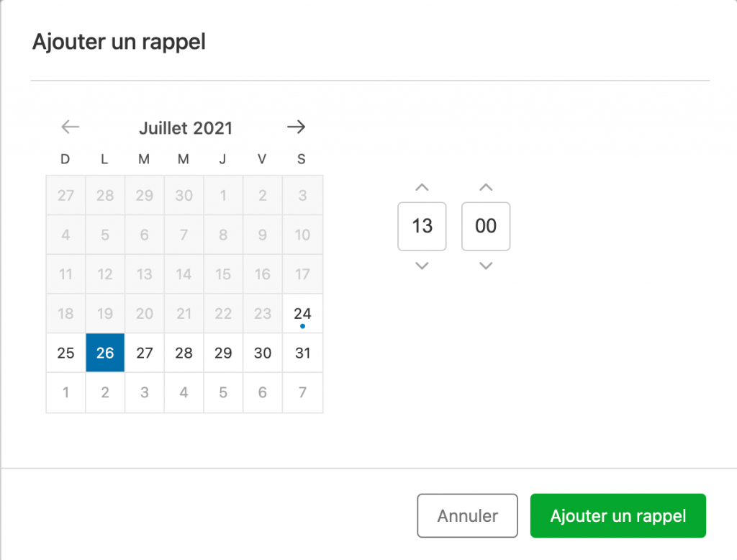Select July 29 on the calendar
The height and width of the screenshot is (560, 737).
click(223, 353)
